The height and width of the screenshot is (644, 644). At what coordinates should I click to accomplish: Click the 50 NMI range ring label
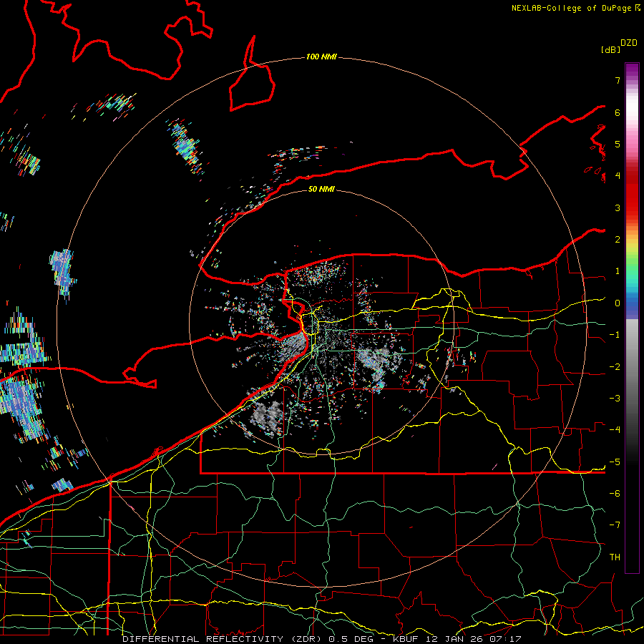click(321, 189)
